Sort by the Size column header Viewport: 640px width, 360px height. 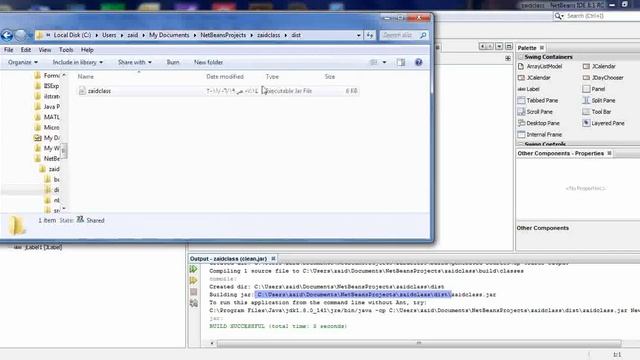[330, 77]
